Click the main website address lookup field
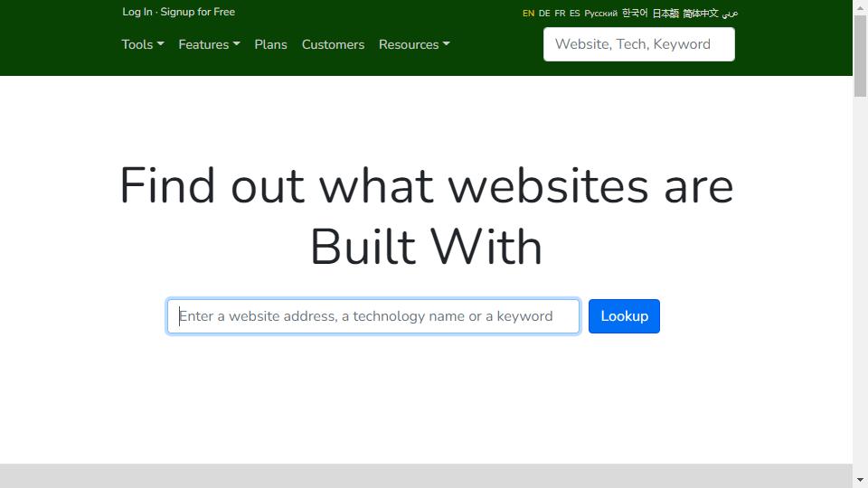Viewport: 868px width, 488px height. click(373, 316)
